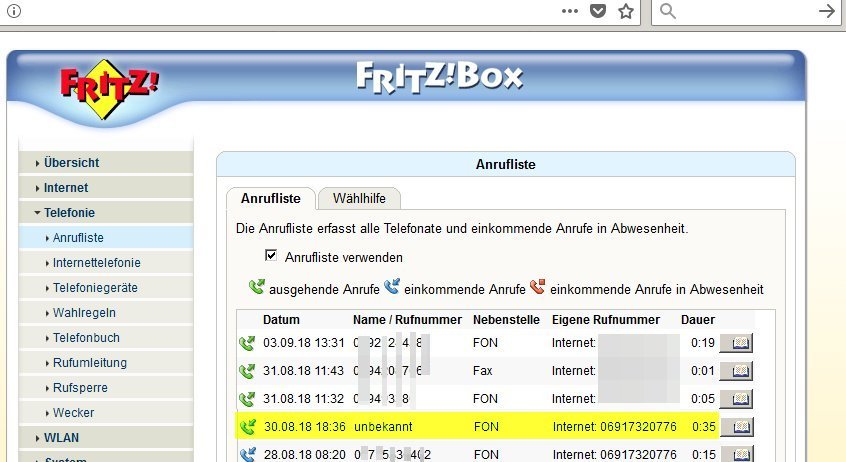The width and height of the screenshot is (846, 462).
Task: Click the highlighted number Internet: 06917320776
Action: pos(615,427)
